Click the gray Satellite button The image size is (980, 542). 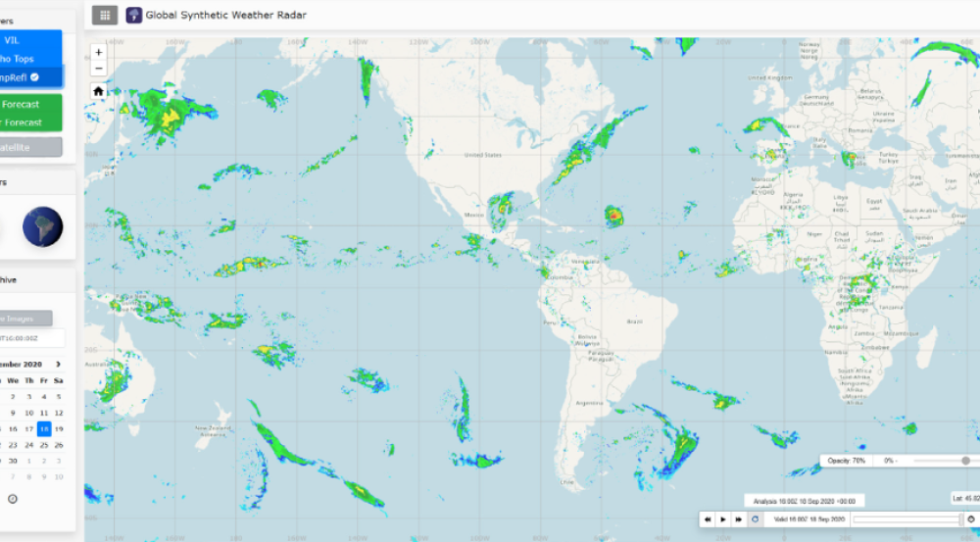point(30,148)
